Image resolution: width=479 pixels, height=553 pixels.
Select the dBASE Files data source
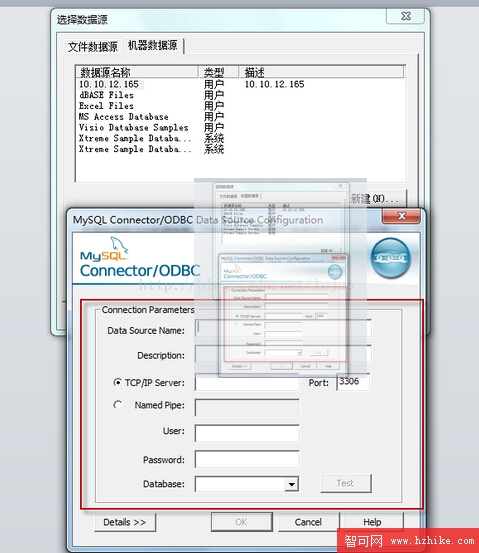coord(240,95)
